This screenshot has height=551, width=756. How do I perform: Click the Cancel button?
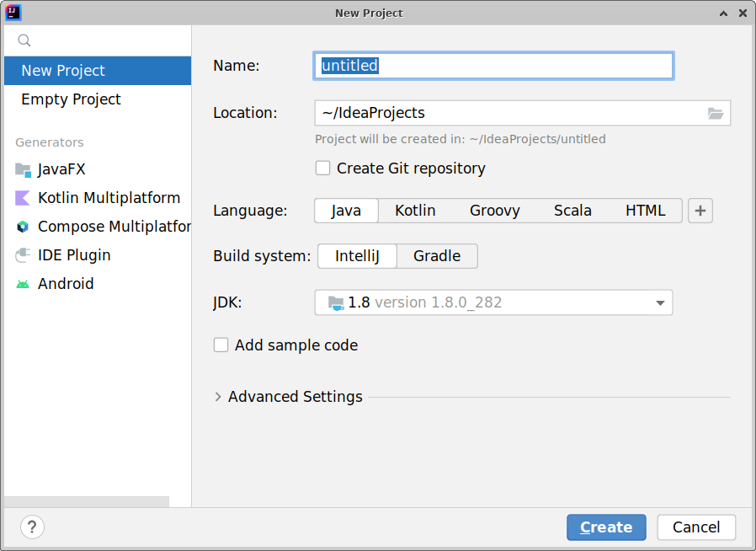pos(696,527)
